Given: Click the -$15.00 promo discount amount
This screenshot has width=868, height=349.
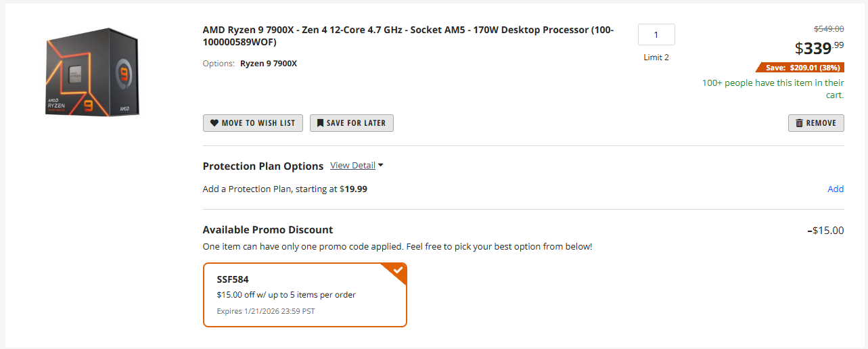Looking at the screenshot, I should [825, 231].
